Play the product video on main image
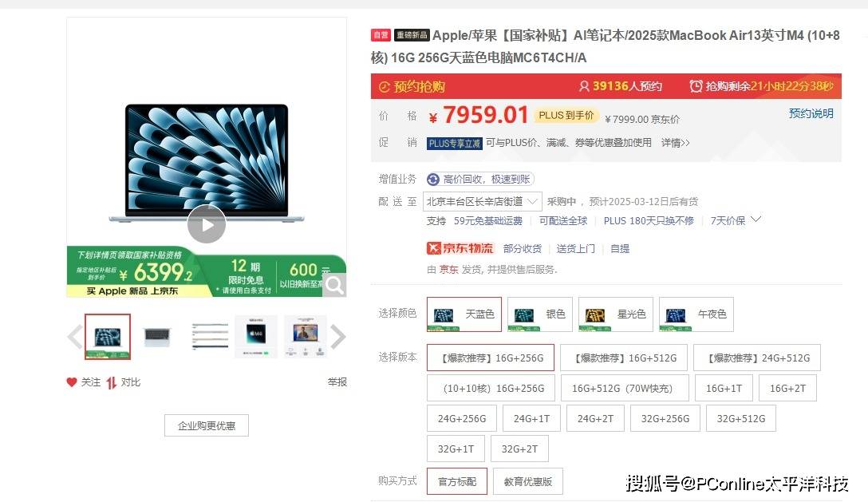868x502 pixels. tap(207, 224)
